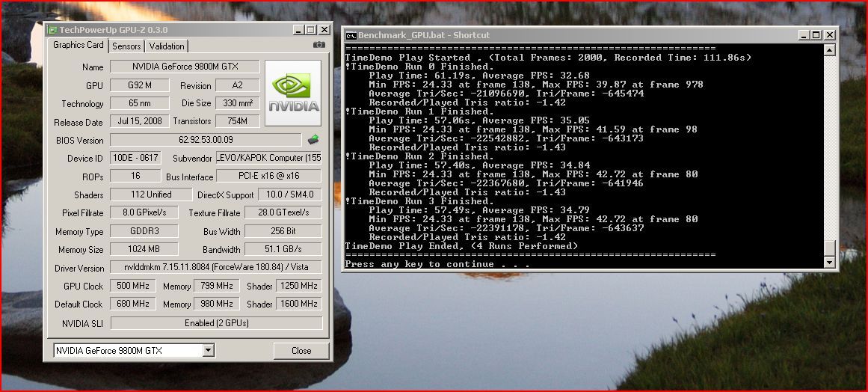Click the GPU Clock Memory field 799 MHz
This screenshot has height=392, width=868.
click(x=217, y=286)
